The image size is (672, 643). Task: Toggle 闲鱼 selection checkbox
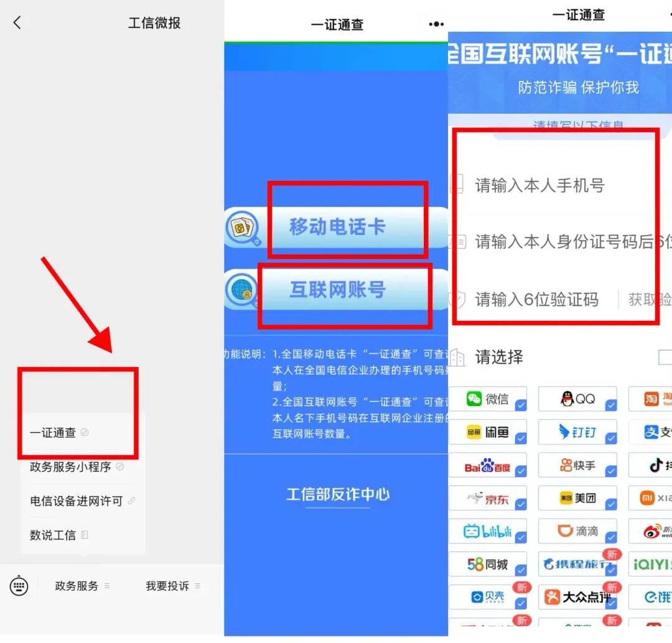pyautogui.click(x=521, y=438)
